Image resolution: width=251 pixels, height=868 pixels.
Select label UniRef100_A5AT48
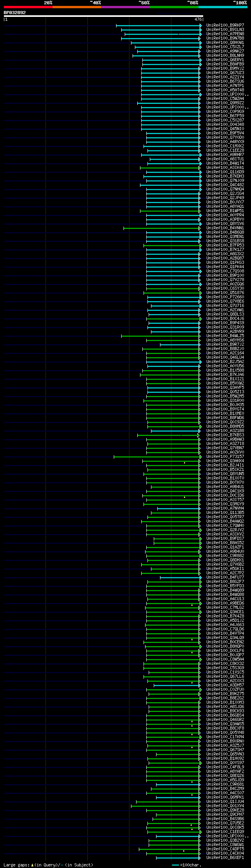(225, 90)
